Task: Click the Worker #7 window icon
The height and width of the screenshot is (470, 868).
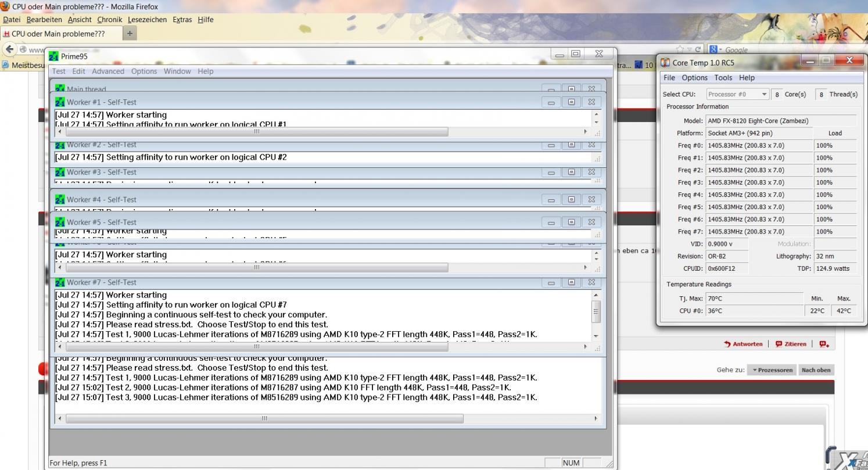Action: 59,282
